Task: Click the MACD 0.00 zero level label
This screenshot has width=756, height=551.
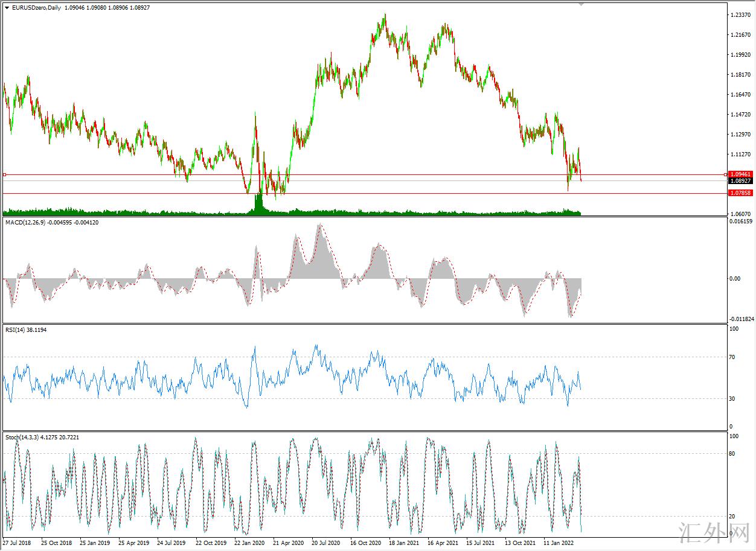Action: click(x=735, y=278)
